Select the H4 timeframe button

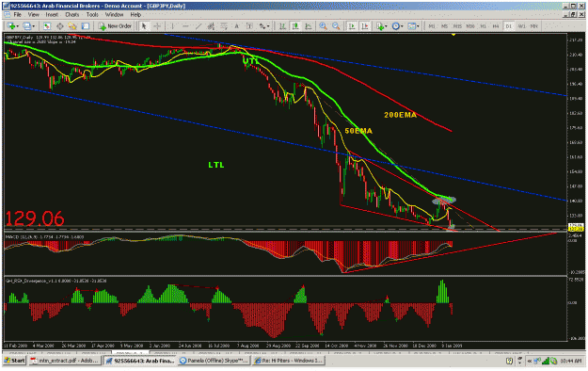[496, 26]
